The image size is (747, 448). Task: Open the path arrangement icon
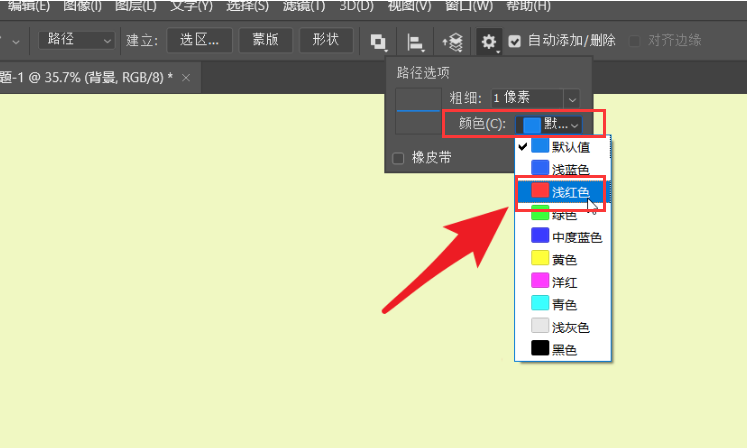click(x=453, y=42)
